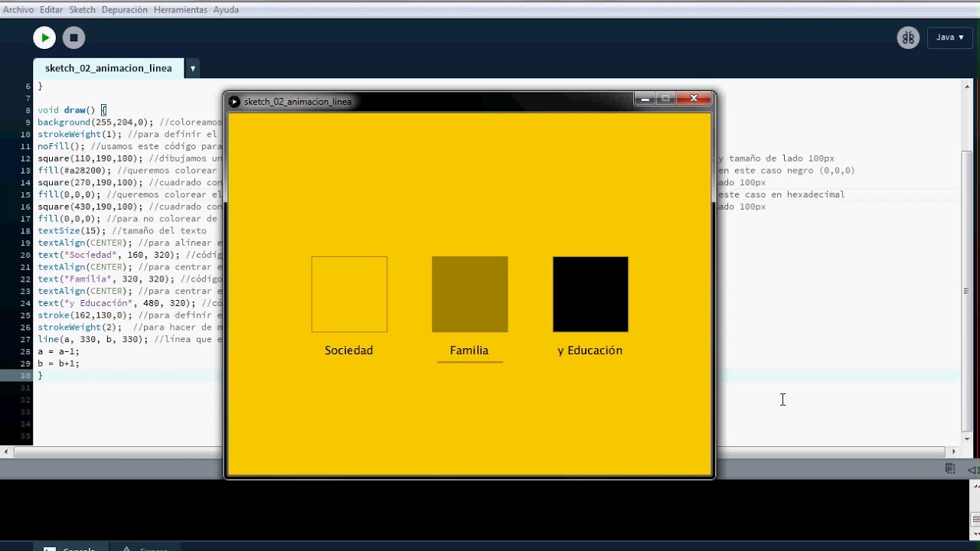This screenshot has height=551, width=980.
Task: Click the noFill() code line
Action: tap(129, 146)
